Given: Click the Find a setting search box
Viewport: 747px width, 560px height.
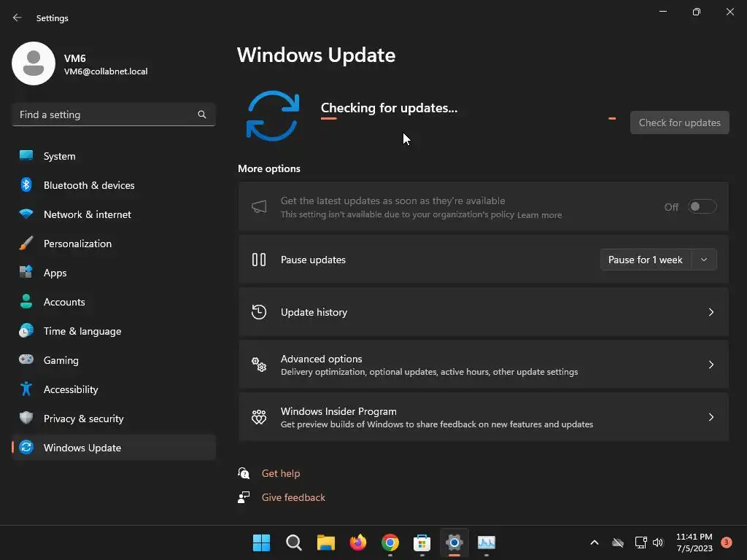Looking at the screenshot, I should pos(113,114).
